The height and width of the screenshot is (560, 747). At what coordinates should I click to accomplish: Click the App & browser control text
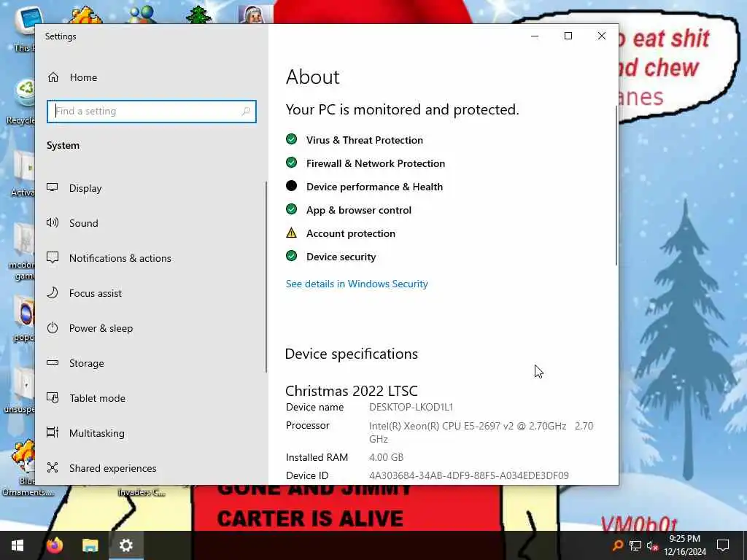(x=359, y=210)
